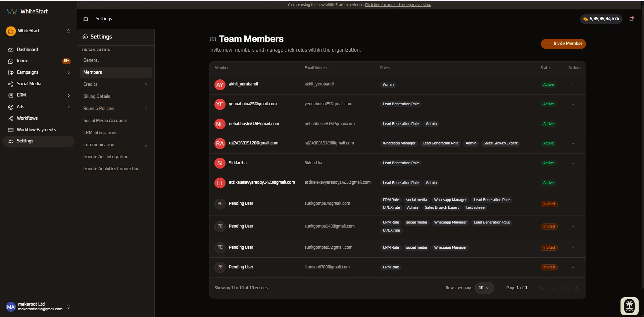Click the MA account avatar
The width and height of the screenshot is (644, 317).
pyautogui.click(x=11, y=307)
